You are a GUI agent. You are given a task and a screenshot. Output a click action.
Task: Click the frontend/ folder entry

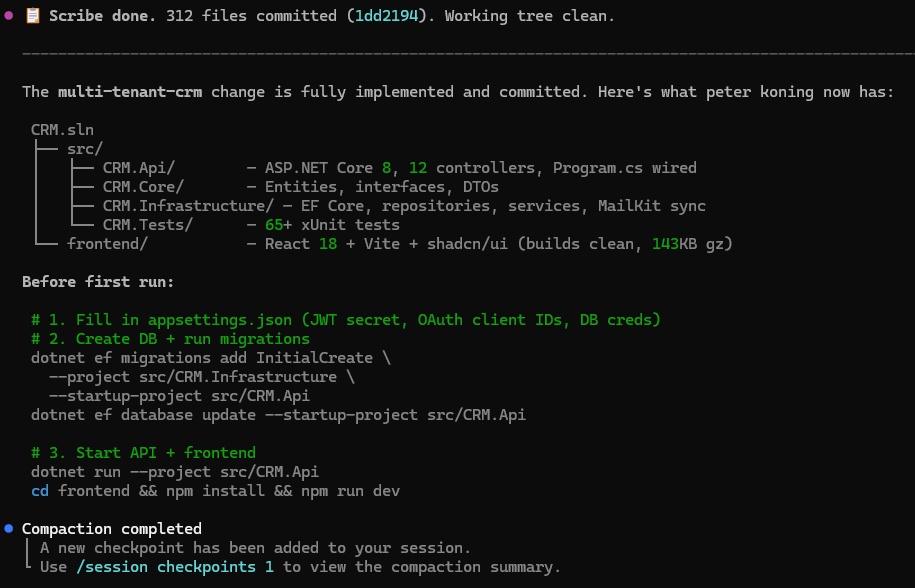(107, 244)
